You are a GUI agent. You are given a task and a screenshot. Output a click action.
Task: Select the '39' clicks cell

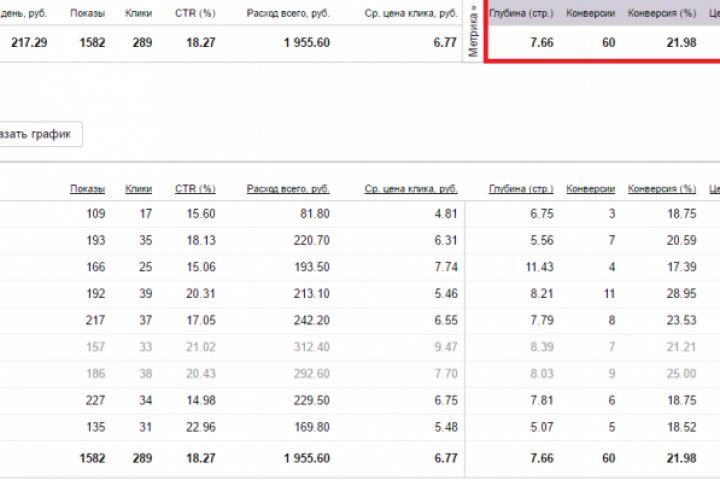click(x=146, y=294)
